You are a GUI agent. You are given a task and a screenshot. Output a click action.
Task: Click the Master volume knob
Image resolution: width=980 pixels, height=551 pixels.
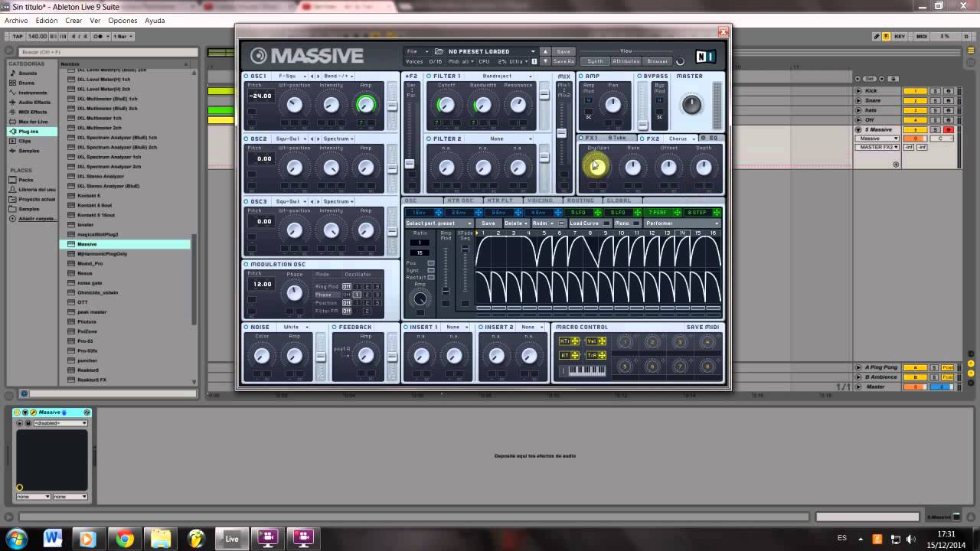(x=691, y=105)
